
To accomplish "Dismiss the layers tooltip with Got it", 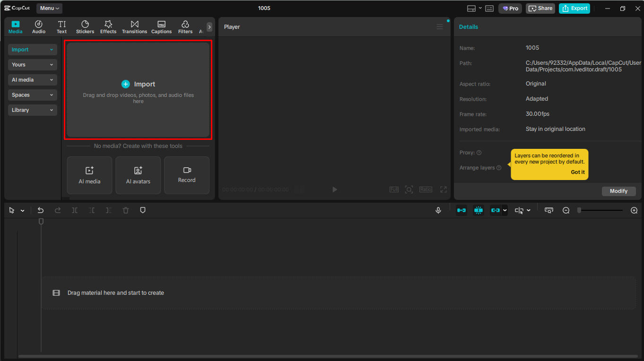I will point(577,172).
